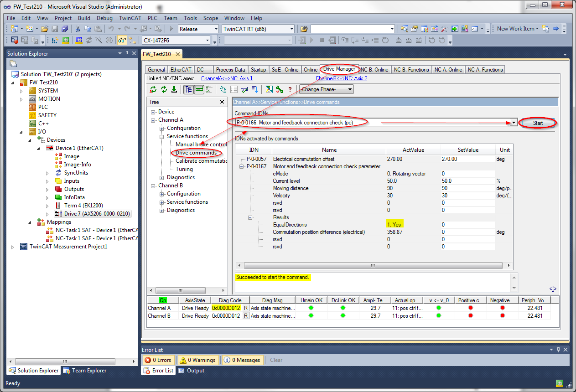The image size is (576, 392).
Task: Switch to the Output tab at bottom
Action: 192,371
